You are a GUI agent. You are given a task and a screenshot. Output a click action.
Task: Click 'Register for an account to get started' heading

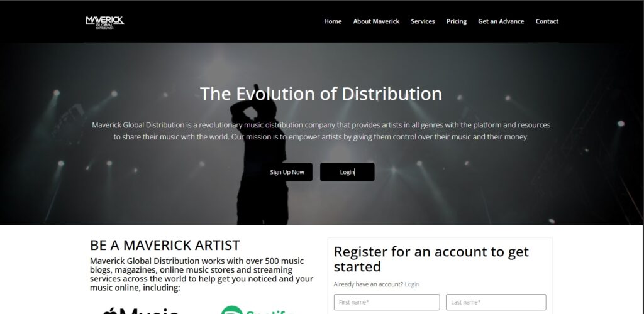point(431,259)
